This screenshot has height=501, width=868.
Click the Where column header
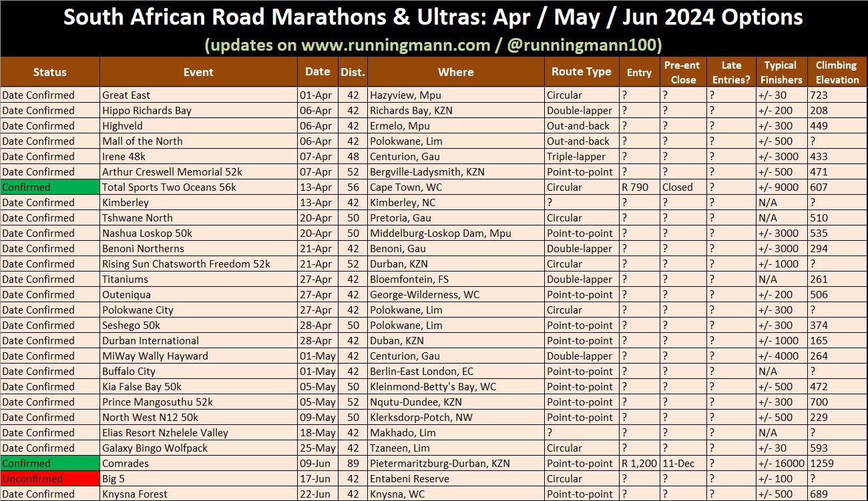(x=456, y=72)
